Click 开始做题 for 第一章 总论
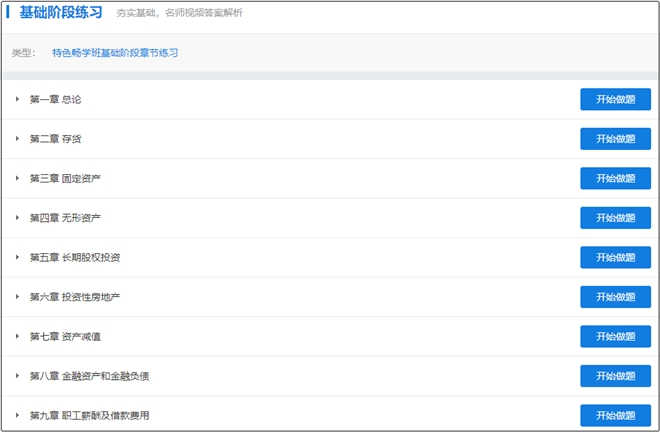 [x=615, y=99]
